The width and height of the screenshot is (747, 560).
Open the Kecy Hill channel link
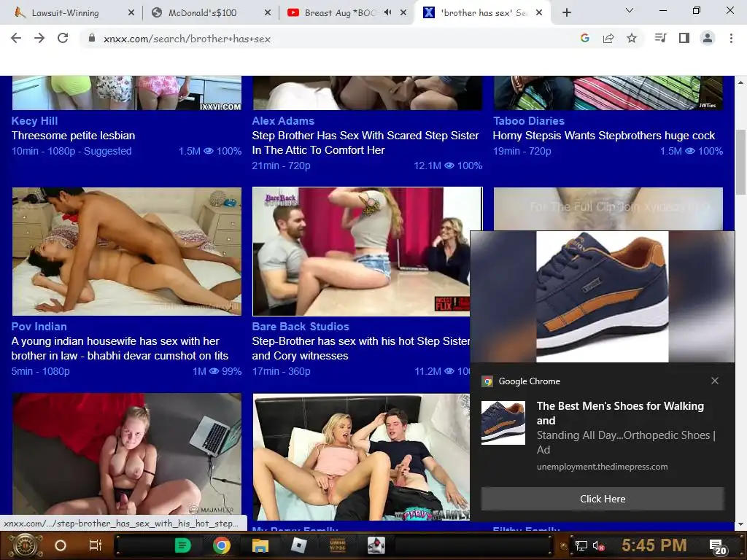pos(34,121)
